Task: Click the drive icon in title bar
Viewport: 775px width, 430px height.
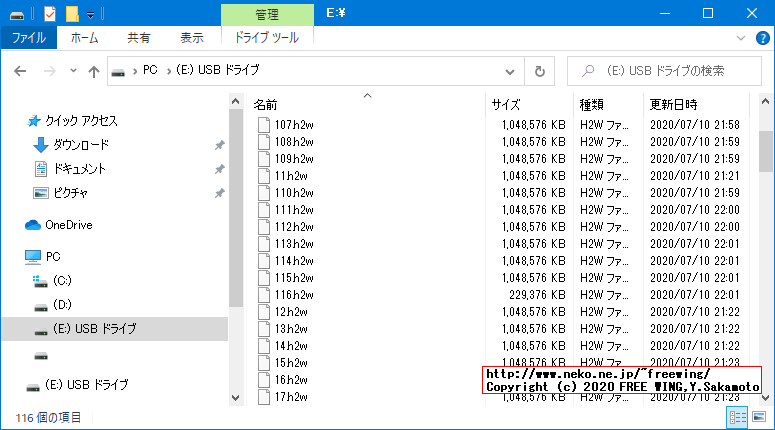Action: click(x=17, y=15)
